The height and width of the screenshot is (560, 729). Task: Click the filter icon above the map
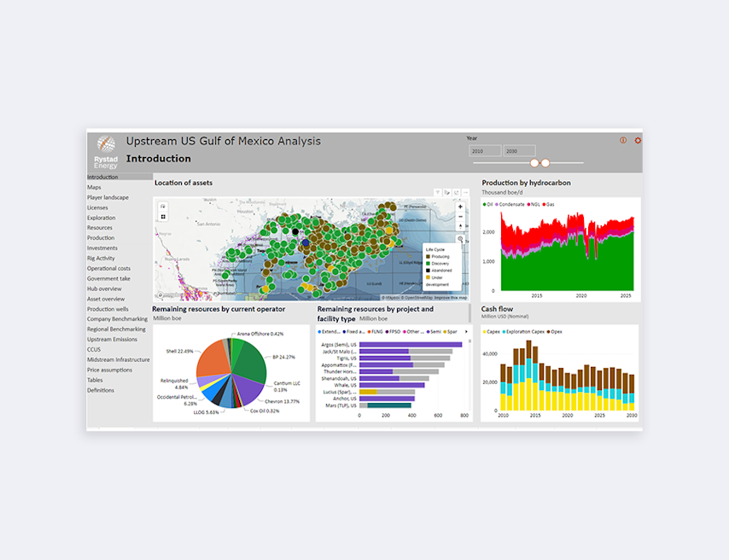438,193
